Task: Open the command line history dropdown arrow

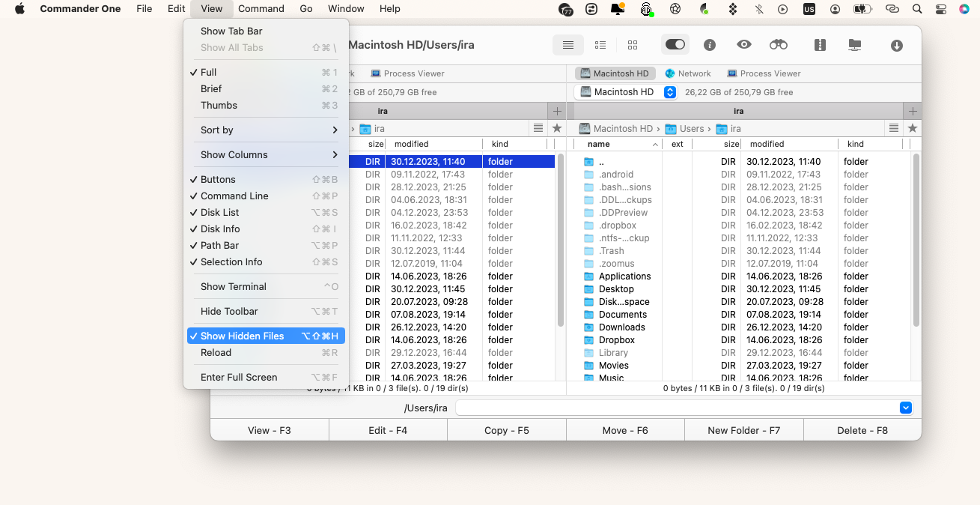Action: click(x=905, y=408)
